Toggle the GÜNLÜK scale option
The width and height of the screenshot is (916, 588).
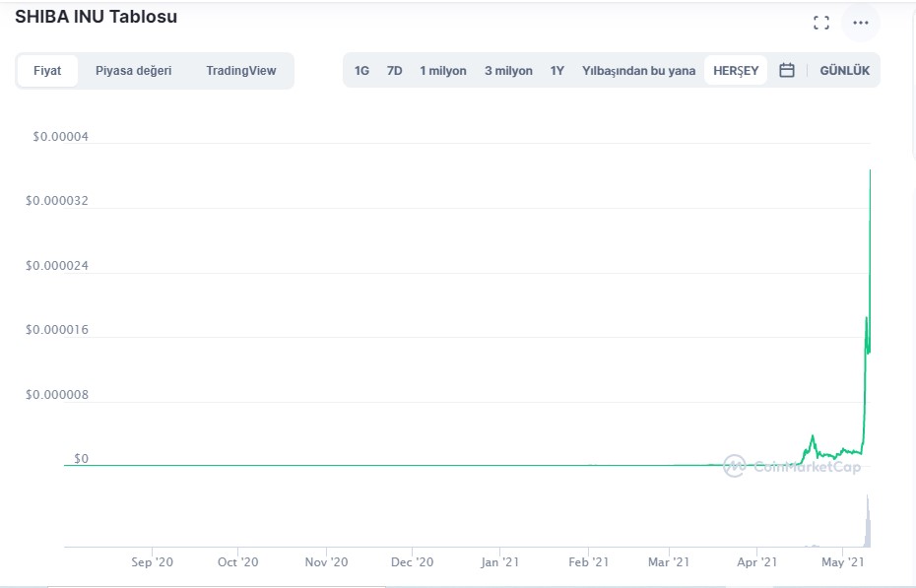(x=844, y=71)
